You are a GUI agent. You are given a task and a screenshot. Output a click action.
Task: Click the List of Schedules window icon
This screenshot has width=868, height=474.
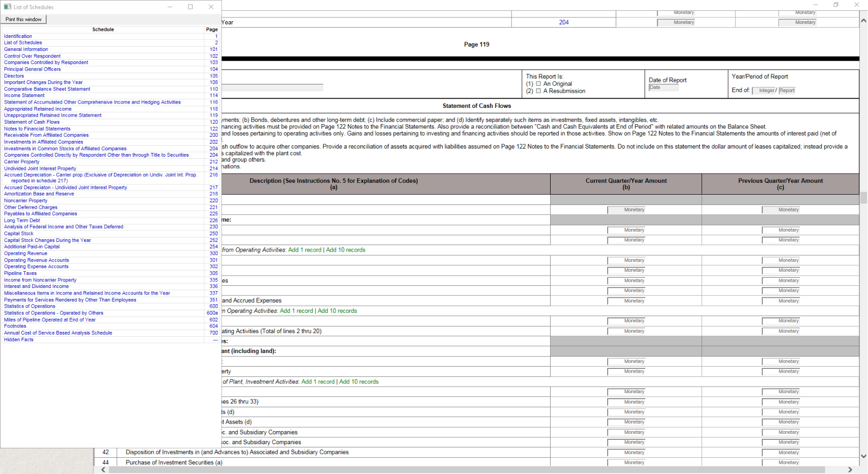(x=8, y=7)
